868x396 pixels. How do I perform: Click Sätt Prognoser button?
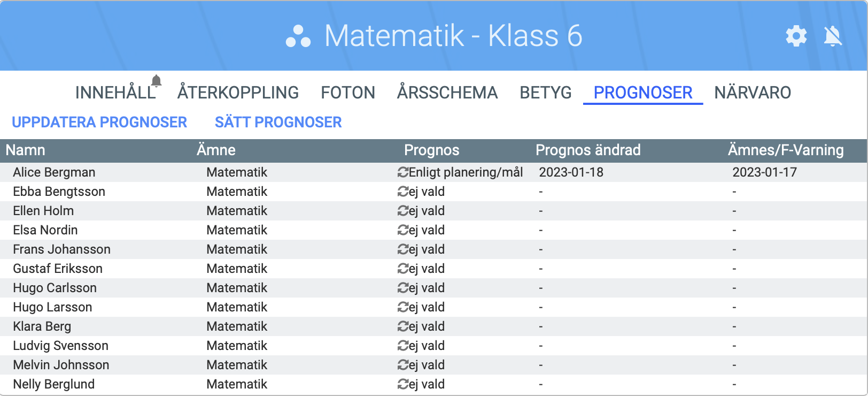(x=278, y=123)
